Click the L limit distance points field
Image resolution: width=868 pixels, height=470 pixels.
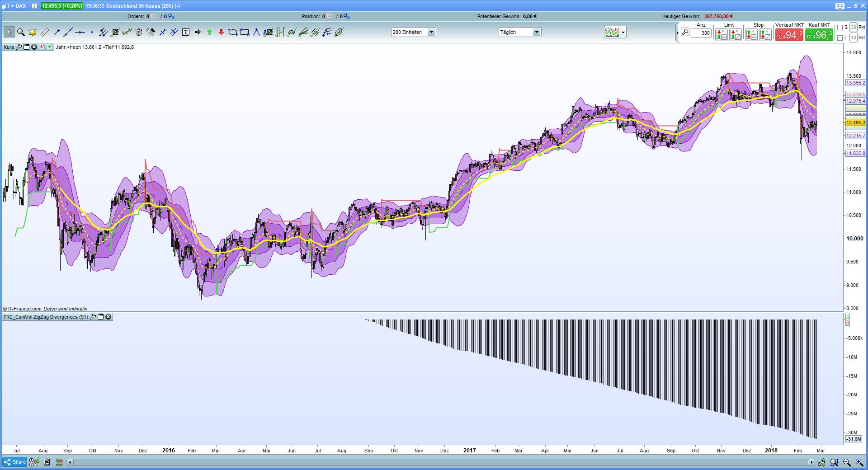pos(854,38)
